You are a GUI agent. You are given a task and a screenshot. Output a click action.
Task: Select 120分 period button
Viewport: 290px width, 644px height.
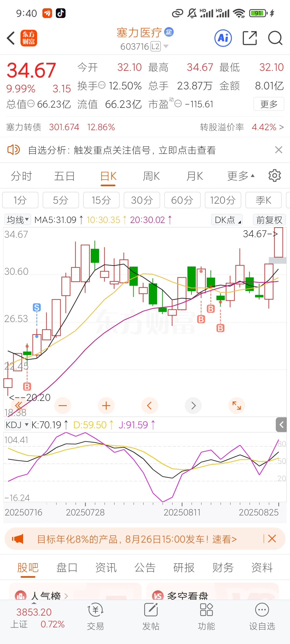point(223,200)
